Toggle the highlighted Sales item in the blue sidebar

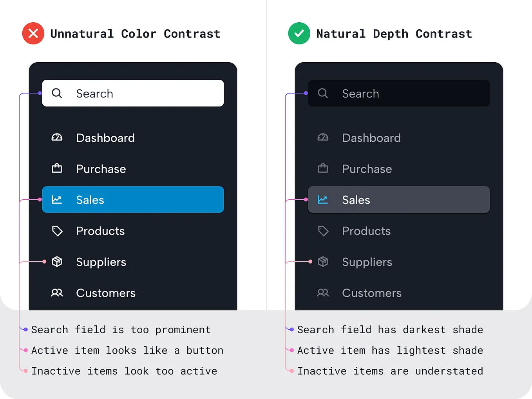tap(133, 200)
